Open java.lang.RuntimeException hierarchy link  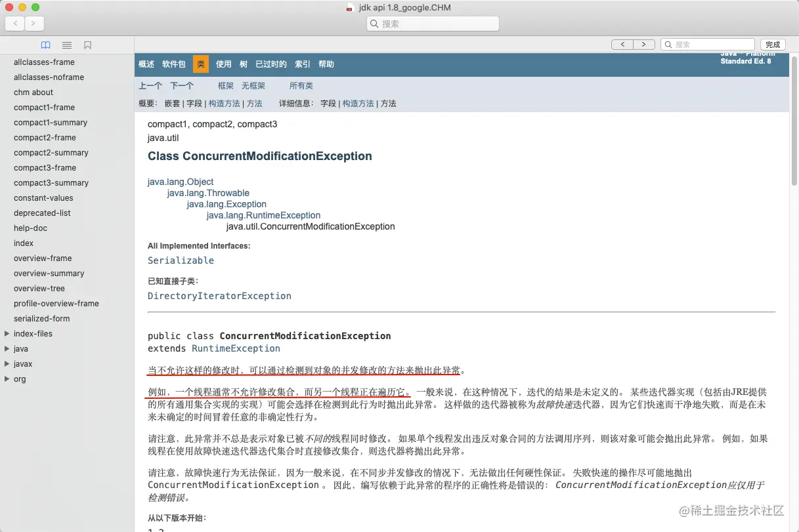263,215
